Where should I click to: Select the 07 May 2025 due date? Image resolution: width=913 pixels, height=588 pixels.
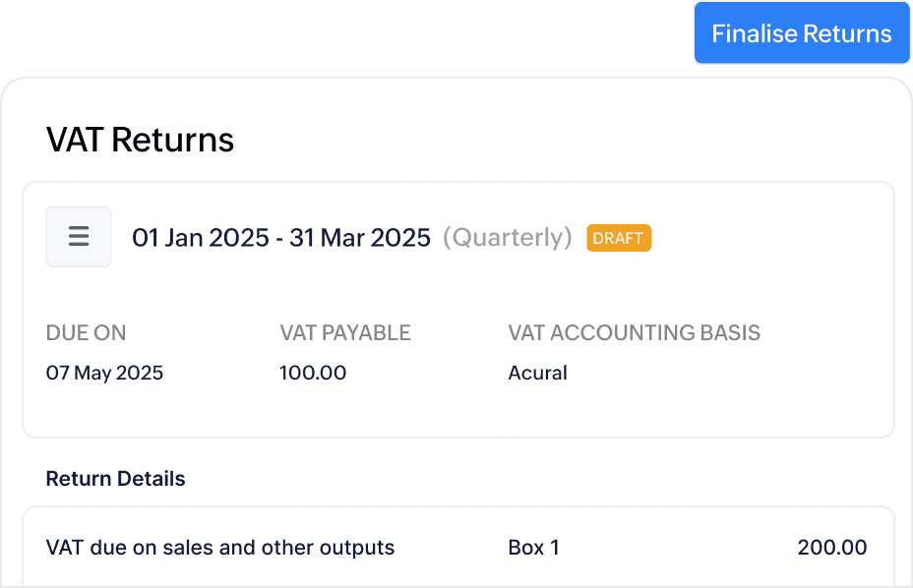104,373
